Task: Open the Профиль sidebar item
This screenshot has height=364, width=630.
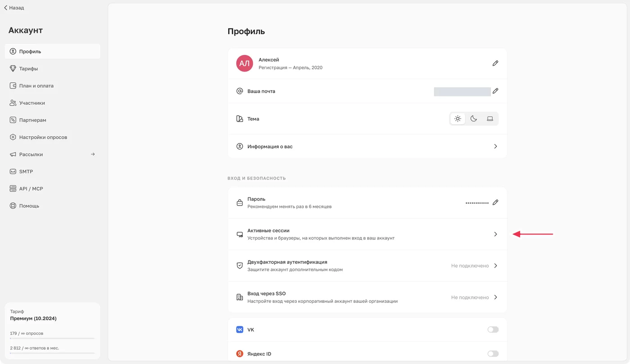Action: point(53,51)
